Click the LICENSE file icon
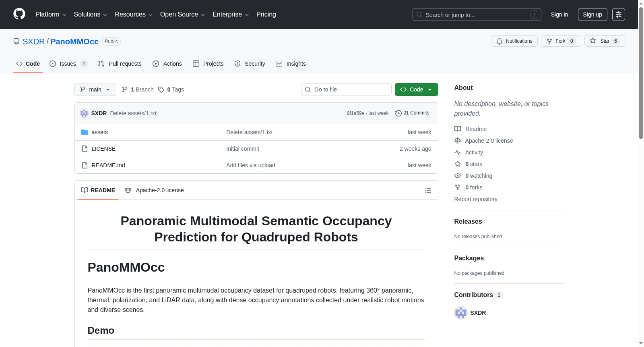 (85, 149)
